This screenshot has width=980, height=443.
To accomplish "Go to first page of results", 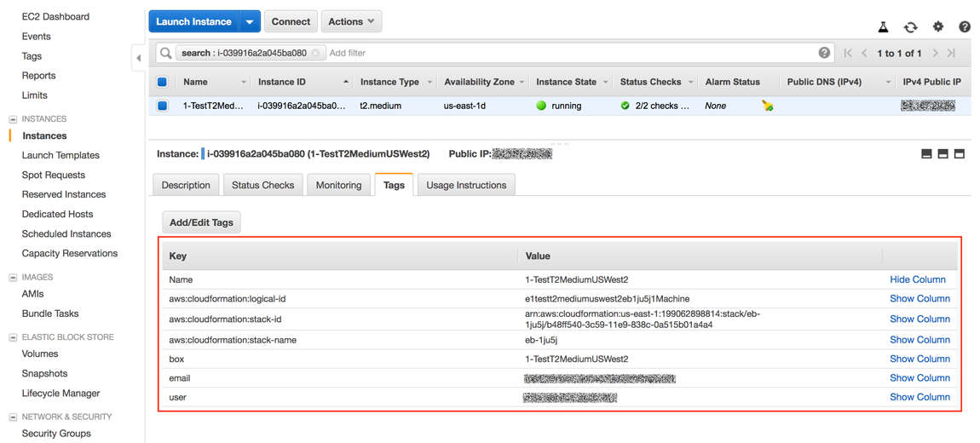I will coord(848,53).
